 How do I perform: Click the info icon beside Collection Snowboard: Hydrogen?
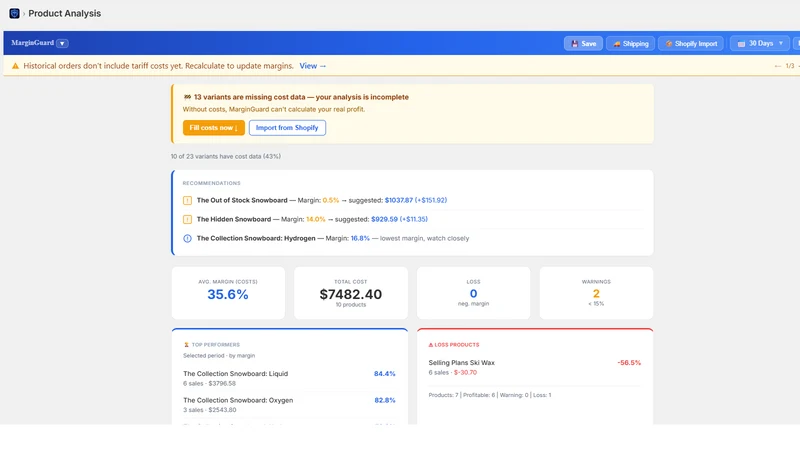[187, 238]
